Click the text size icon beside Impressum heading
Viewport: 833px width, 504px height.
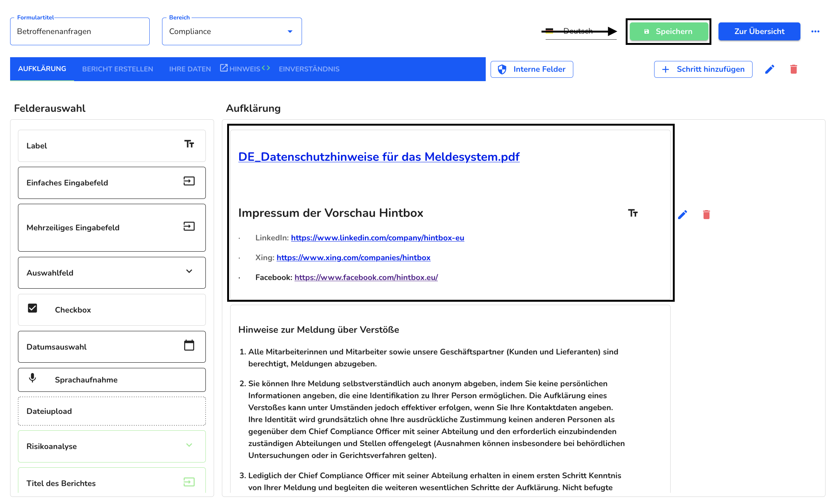pyautogui.click(x=633, y=213)
